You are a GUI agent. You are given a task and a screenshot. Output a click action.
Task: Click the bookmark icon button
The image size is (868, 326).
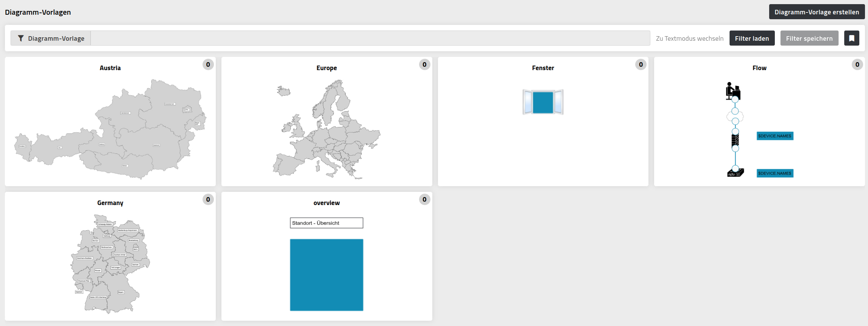point(851,38)
